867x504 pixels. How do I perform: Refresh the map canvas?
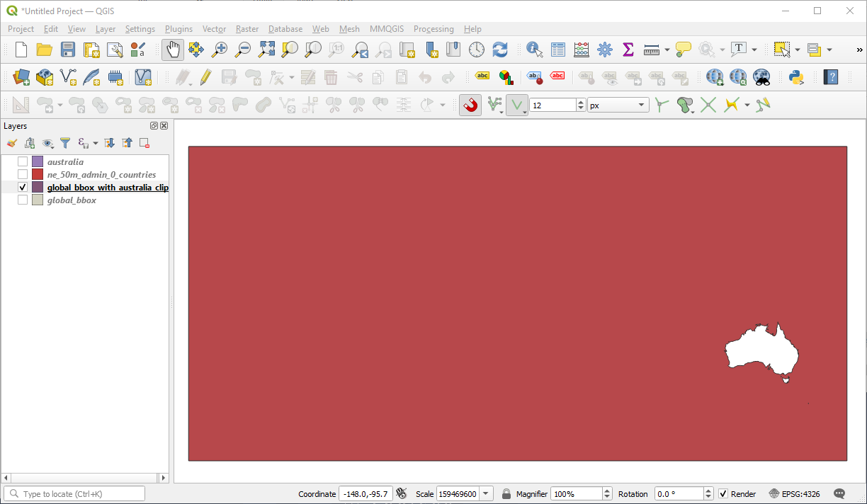[x=500, y=50]
